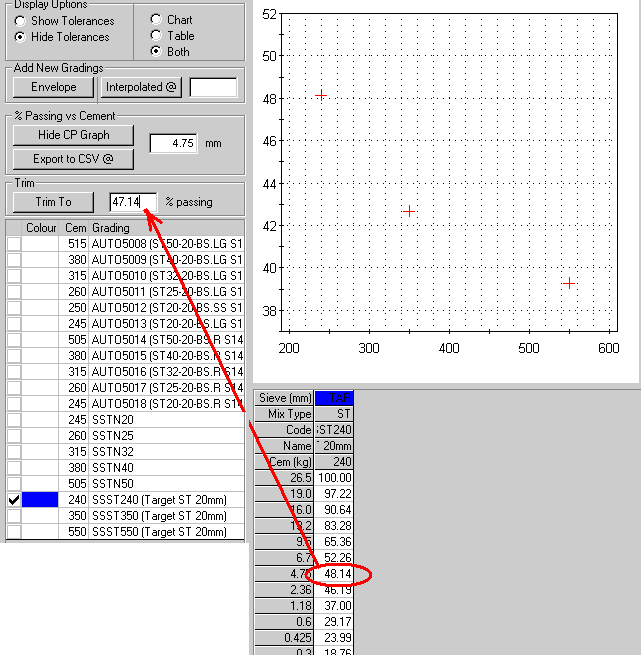This screenshot has height=655, width=641.
Task: Check the SSST350 grading checkbox
Action: pos(14,516)
